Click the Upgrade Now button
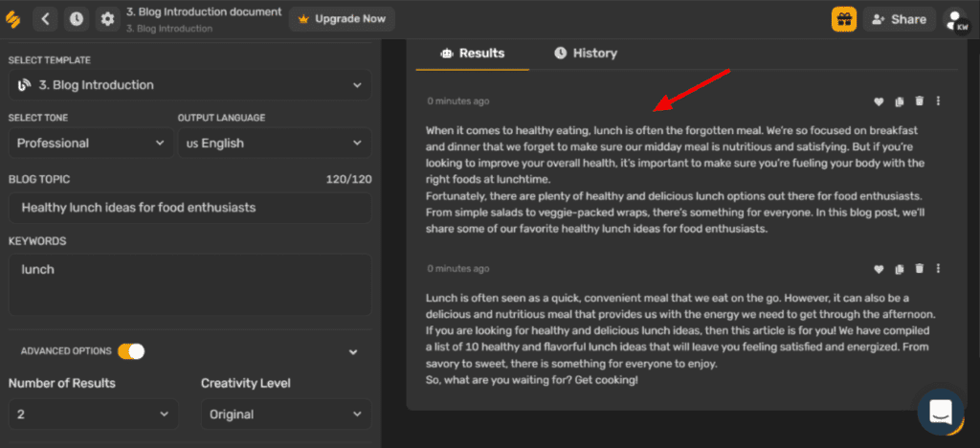 click(343, 19)
